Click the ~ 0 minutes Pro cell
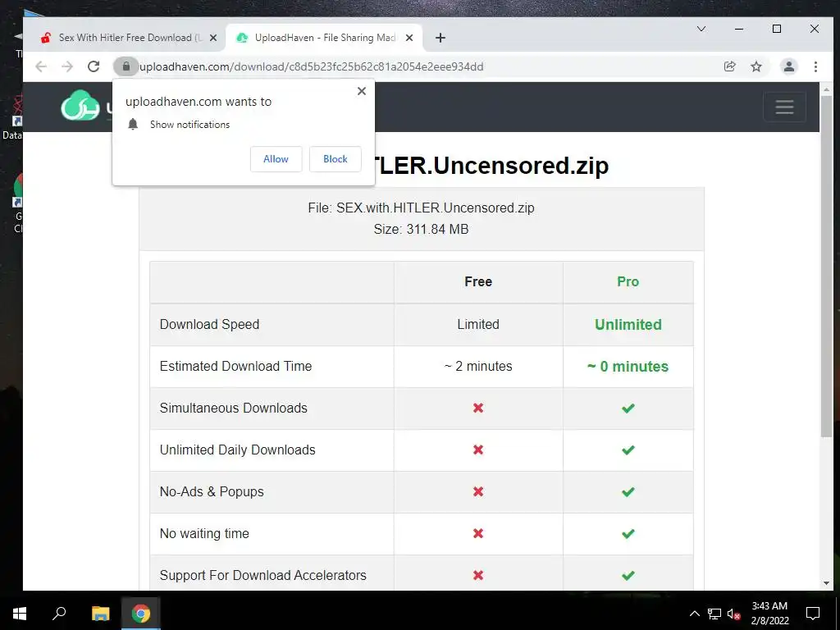The width and height of the screenshot is (840, 630). (628, 367)
